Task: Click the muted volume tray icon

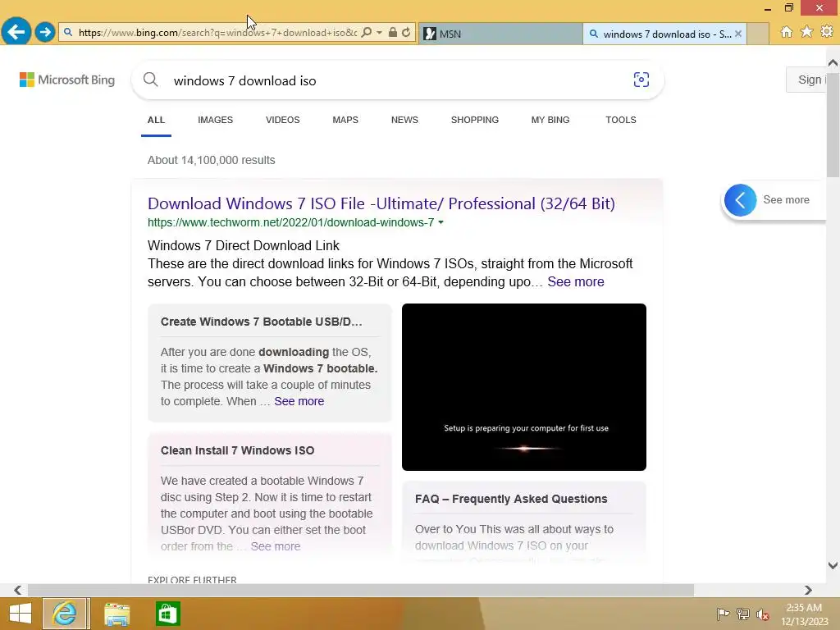Action: pos(763,614)
